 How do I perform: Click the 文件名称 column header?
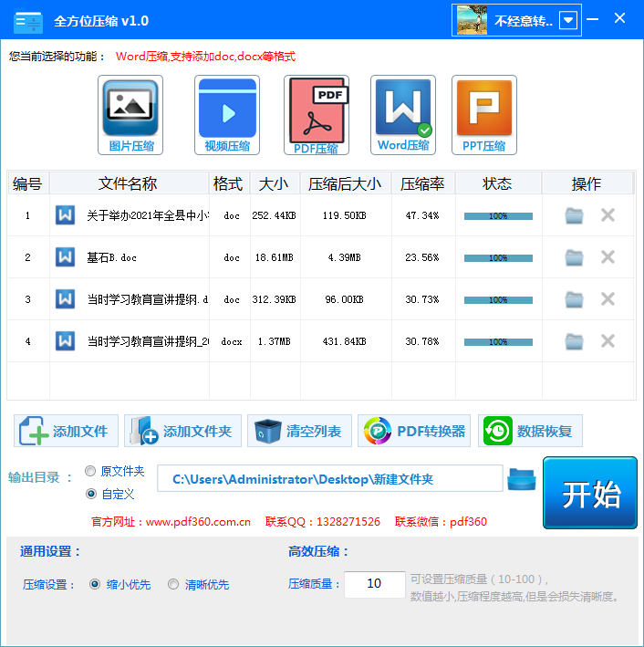129,183
